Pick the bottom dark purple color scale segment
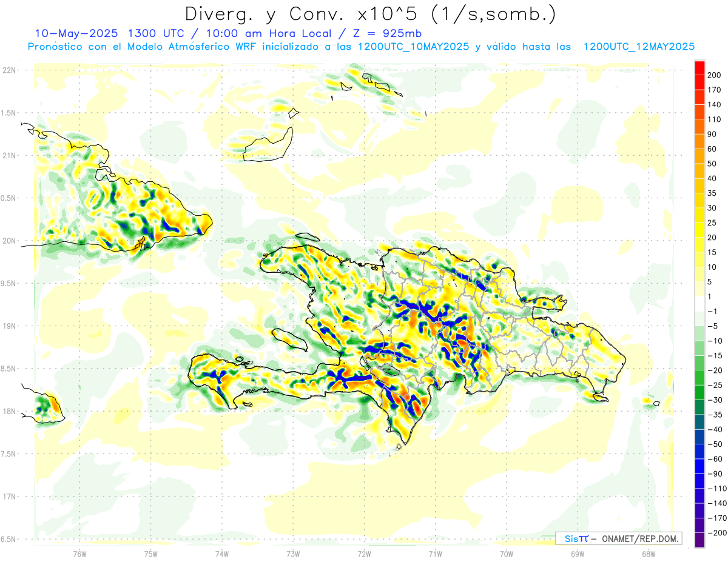The image size is (728, 562). (x=699, y=540)
